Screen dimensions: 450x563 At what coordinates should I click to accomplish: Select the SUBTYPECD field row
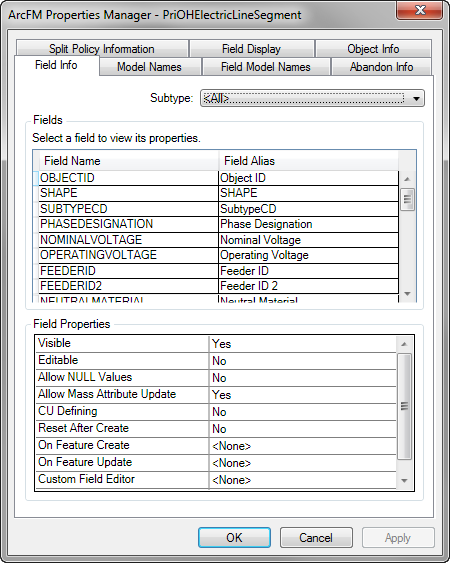click(x=219, y=209)
